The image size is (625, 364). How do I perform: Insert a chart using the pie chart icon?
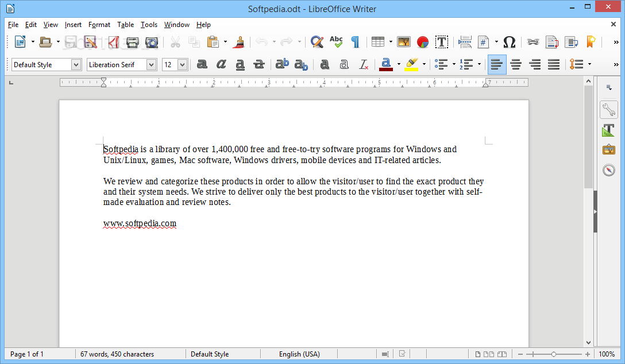(x=423, y=42)
